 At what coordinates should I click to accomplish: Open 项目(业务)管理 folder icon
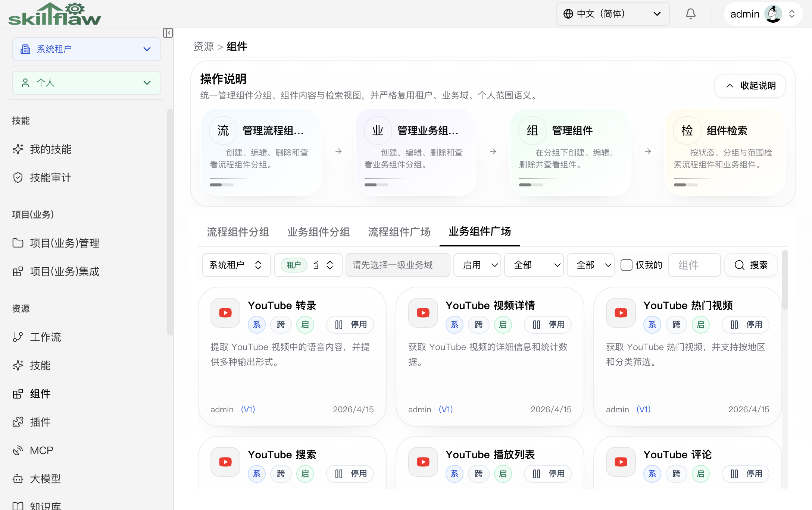point(18,243)
